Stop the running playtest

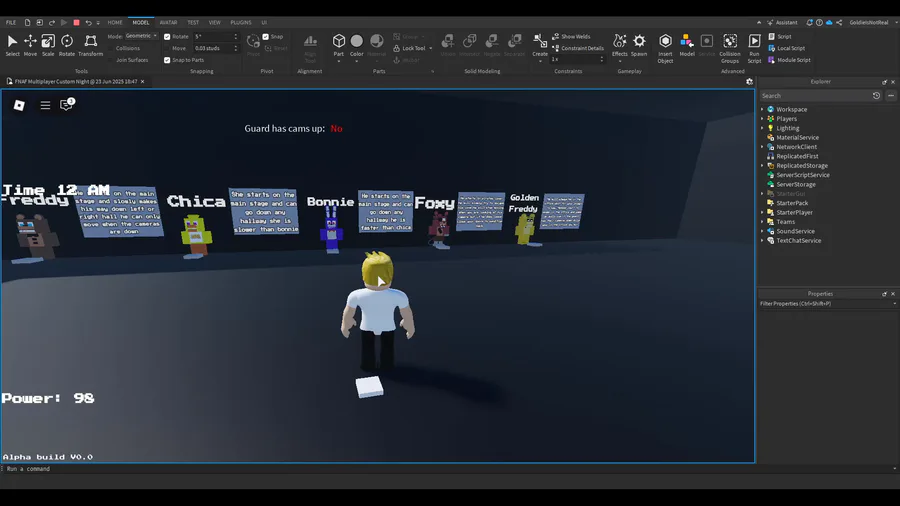pyautogui.click(x=76, y=22)
